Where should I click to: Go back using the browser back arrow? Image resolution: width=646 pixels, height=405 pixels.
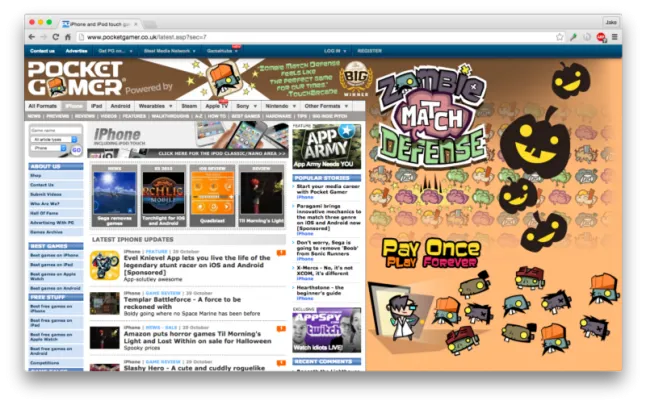point(32,37)
